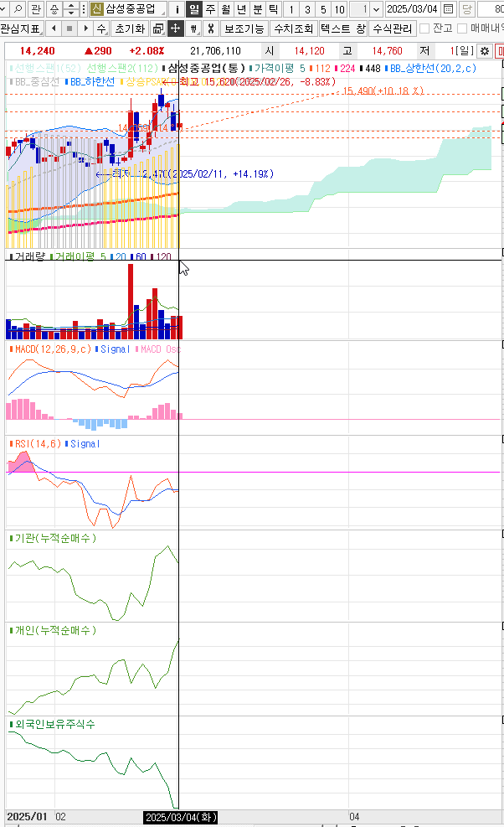Toggle the 매매내역 checkbox
Image resolution: width=504 pixels, height=827 pixels.
tap(462, 28)
